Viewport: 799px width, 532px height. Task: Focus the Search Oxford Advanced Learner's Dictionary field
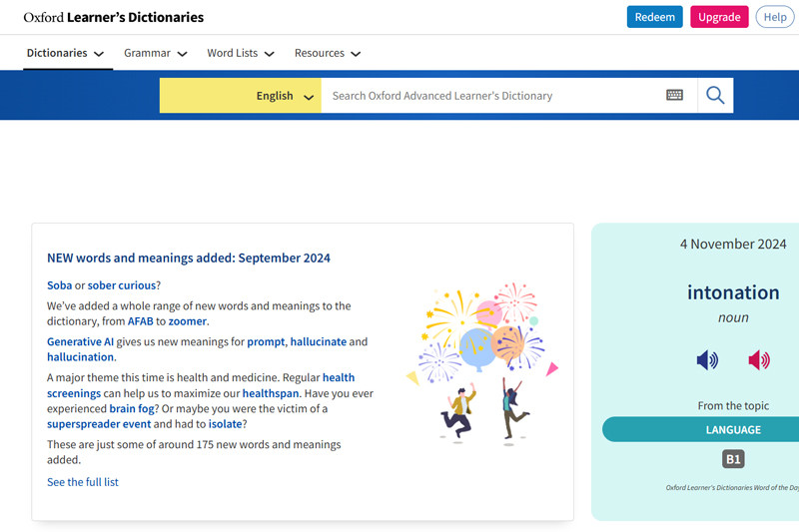pos(494,95)
